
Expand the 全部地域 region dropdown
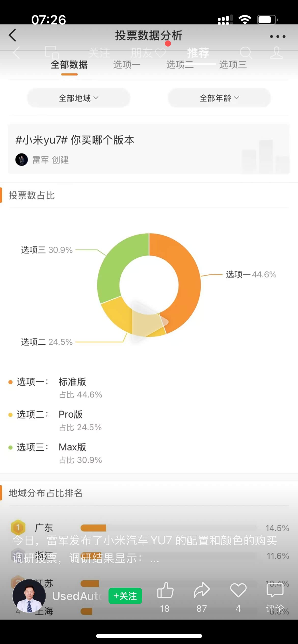[x=78, y=98]
